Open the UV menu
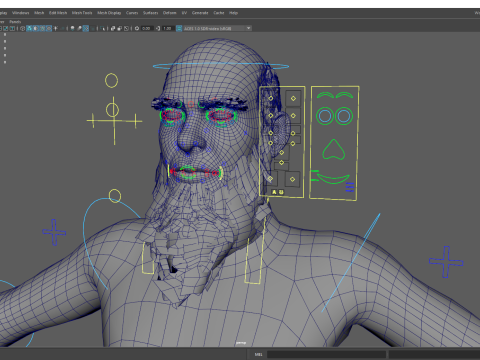The height and width of the screenshot is (360, 480). tap(184, 13)
